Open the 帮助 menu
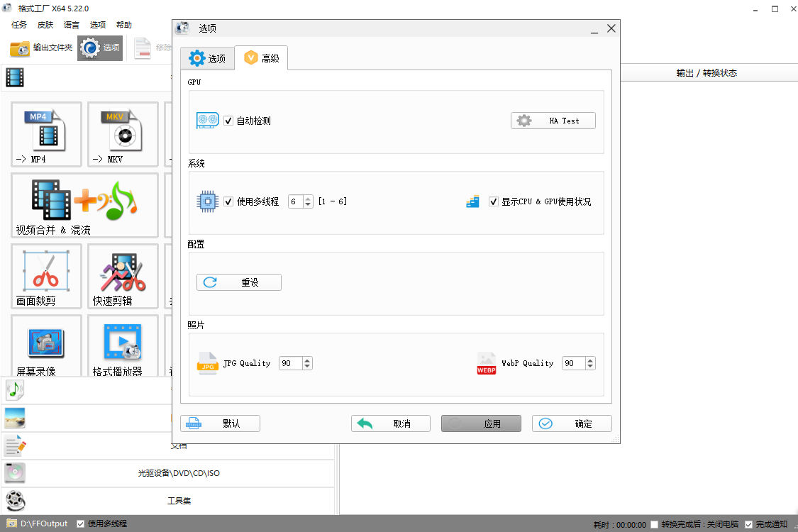798x532 pixels. point(123,24)
